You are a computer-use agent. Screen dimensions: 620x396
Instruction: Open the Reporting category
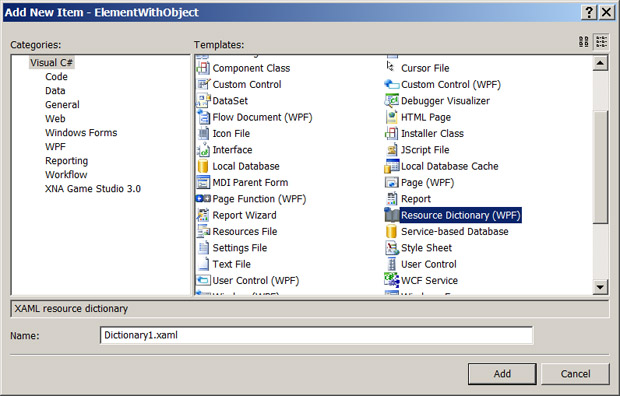tap(66, 161)
